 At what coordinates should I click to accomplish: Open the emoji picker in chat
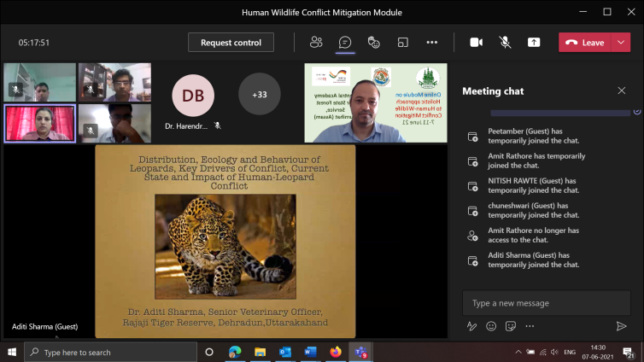coord(491,326)
